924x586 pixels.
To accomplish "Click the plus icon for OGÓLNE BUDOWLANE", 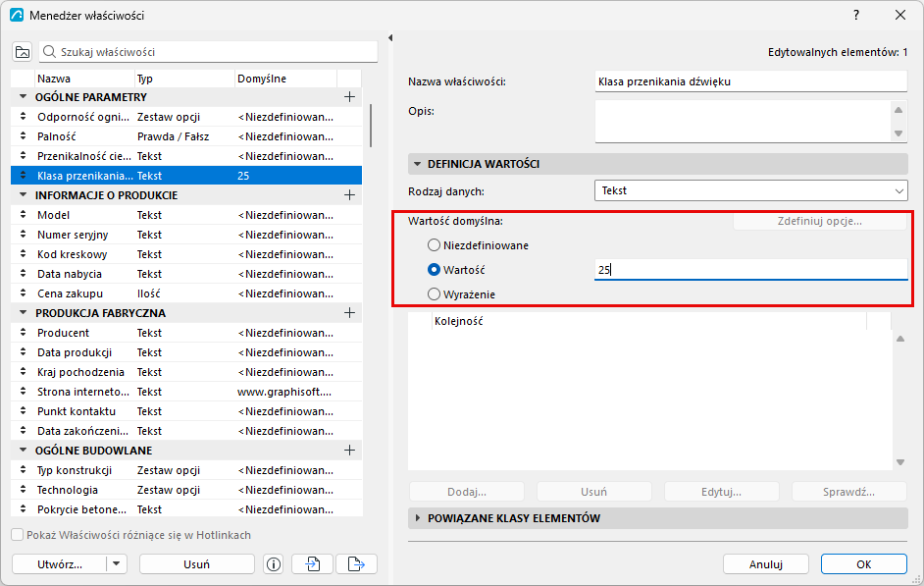I will (349, 451).
